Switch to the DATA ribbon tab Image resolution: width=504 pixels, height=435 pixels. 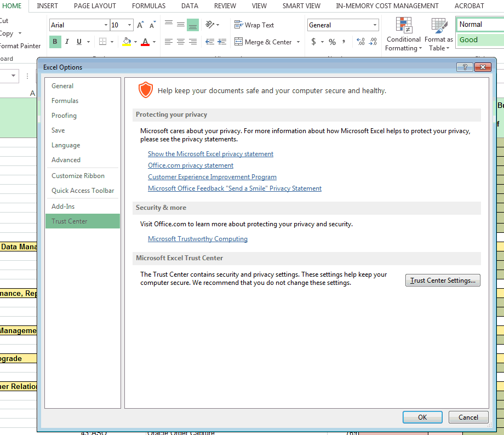(190, 6)
